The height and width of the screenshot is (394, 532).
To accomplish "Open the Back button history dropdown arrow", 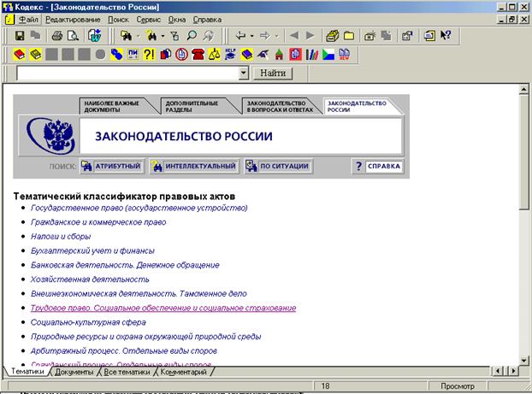I will pos(251,36).
